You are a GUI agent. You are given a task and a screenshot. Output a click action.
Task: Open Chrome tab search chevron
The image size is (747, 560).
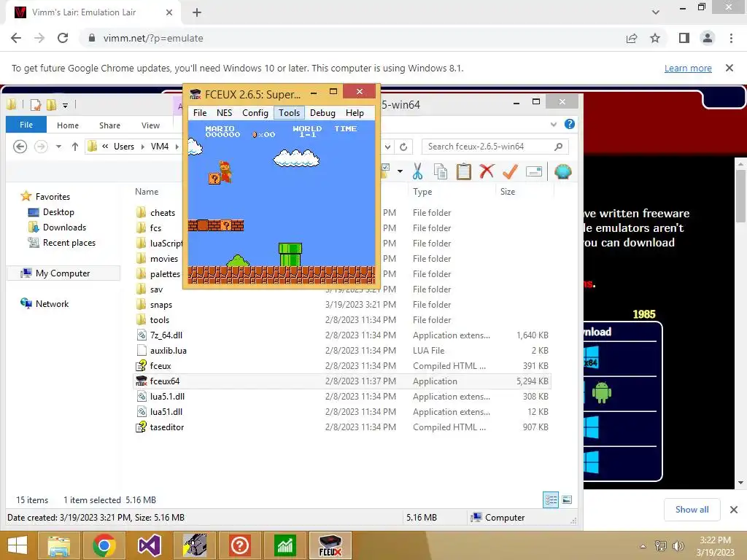tap(656, 12)
